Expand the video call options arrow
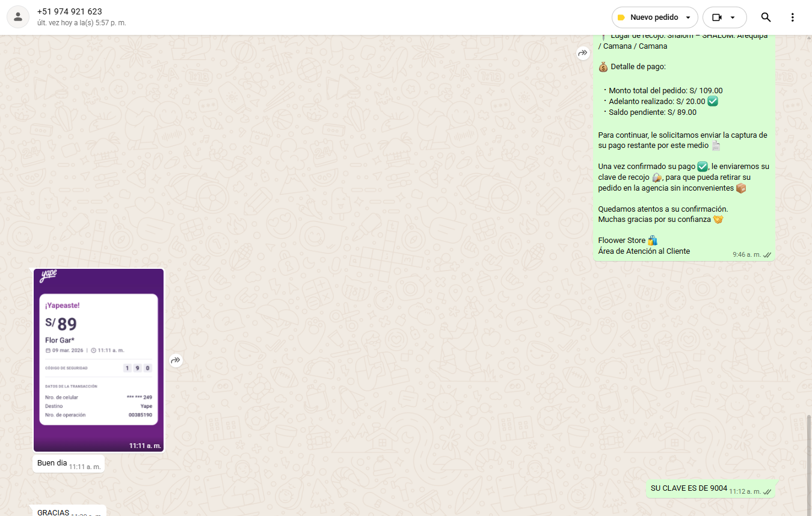This screenshot has height=516, width=812. [x=734, y=17]
